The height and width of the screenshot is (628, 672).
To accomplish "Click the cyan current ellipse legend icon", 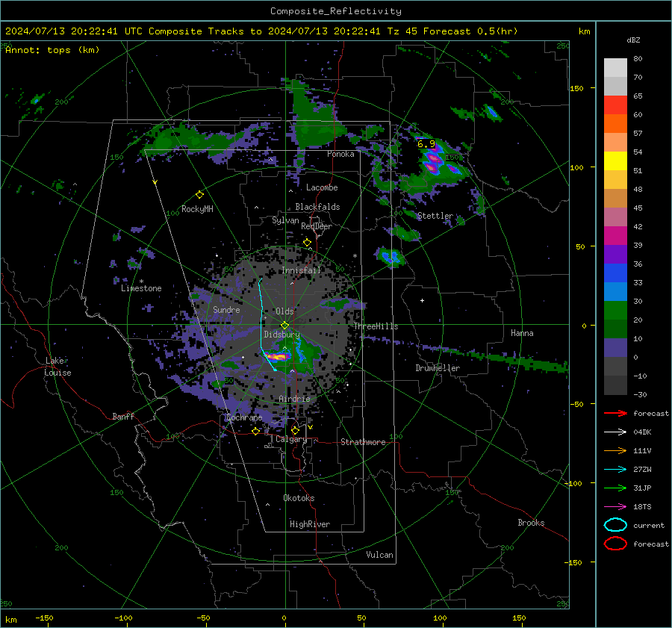I will click(615, 525).
